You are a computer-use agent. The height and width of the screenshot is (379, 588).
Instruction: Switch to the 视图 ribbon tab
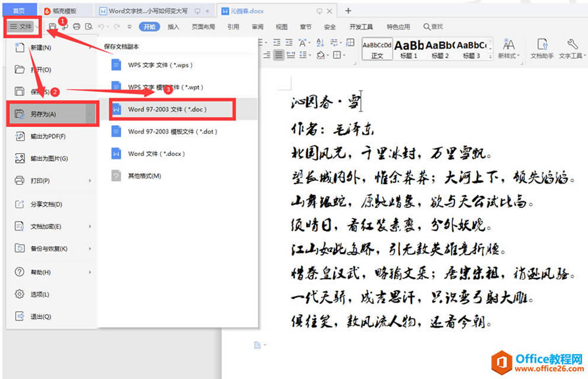tap(281, 26)
